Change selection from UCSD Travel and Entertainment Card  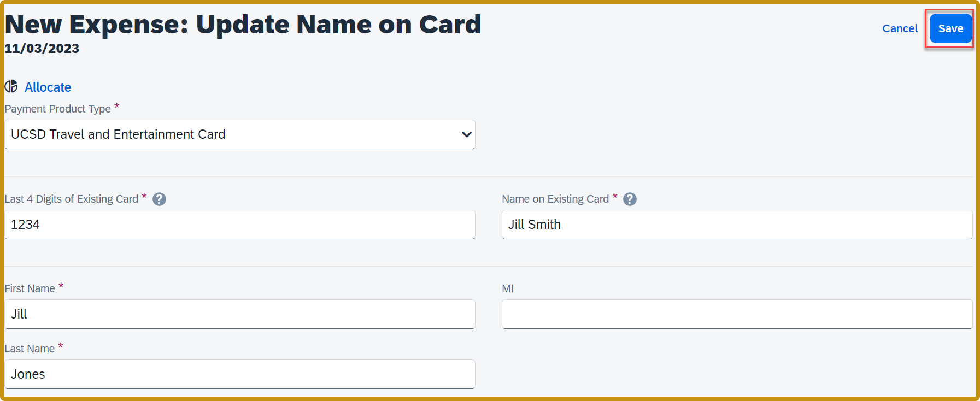point(239,134)
